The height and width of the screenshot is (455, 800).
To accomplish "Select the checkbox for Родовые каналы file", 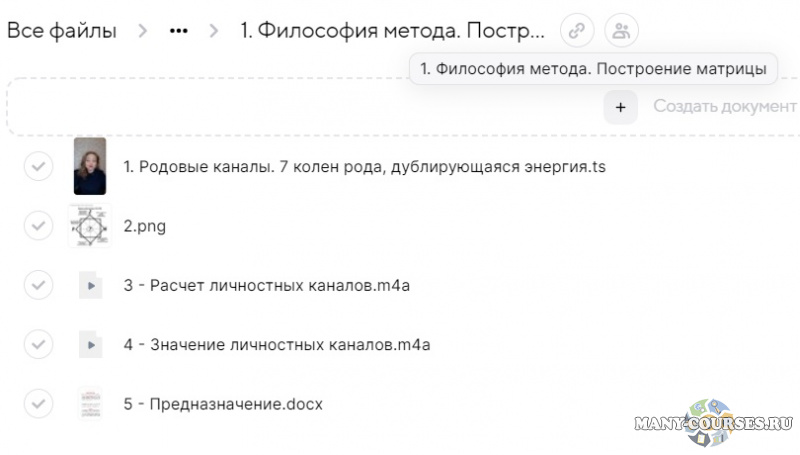I will click(38, 167).
